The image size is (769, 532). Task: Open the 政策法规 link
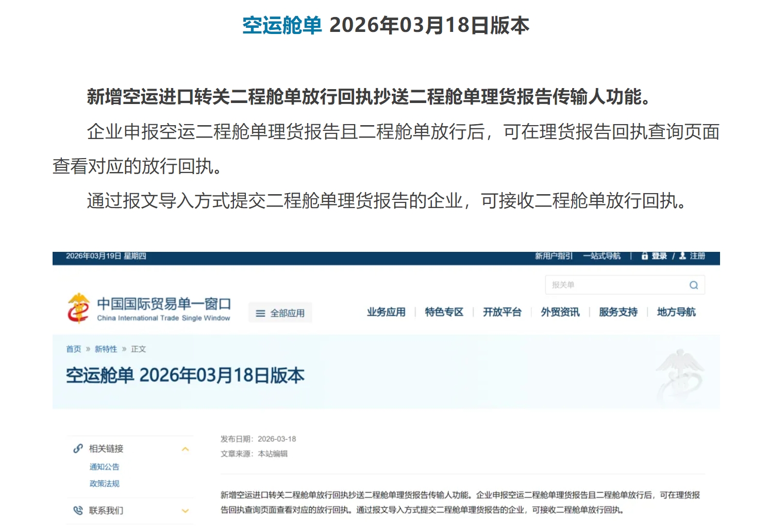coord(104,484)
